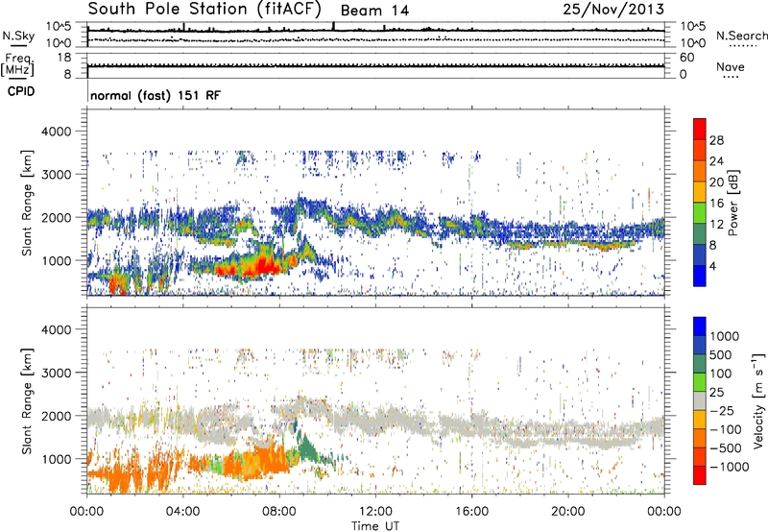Click the 'Nave' legend label

[x=731, y=66]
